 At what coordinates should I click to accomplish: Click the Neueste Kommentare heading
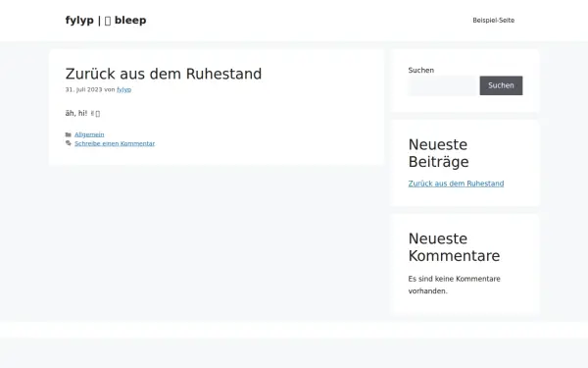tap(454, 247)
